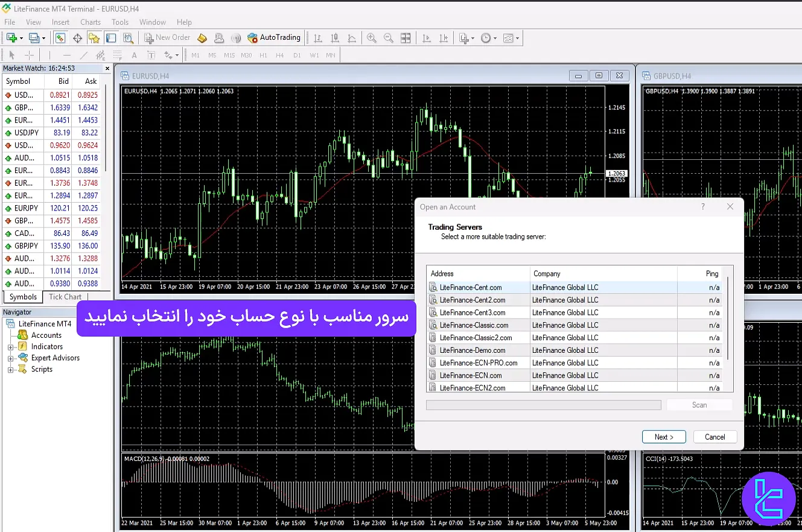Toggle the Strategy Tester window
The image size is (802, 532).
(127, 37)
